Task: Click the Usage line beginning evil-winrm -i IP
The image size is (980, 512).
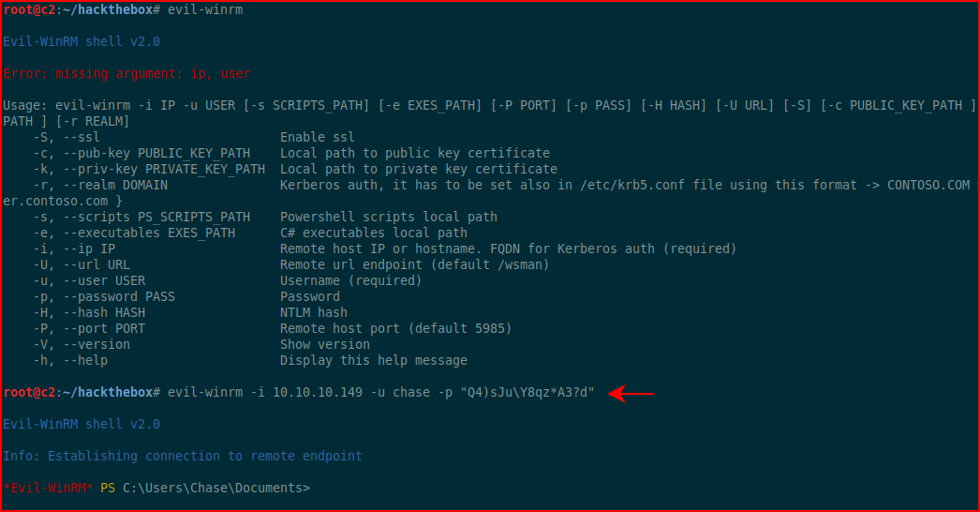Action: [489, 106]
